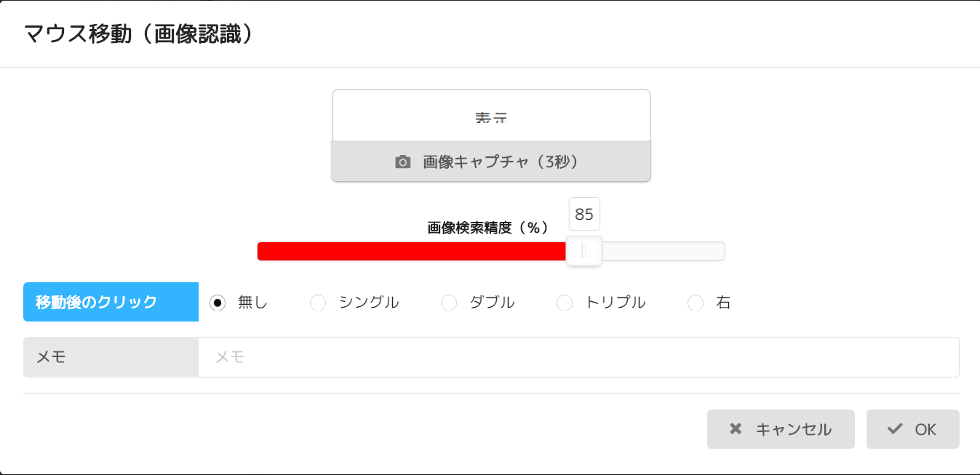Click the captured image preview showing 表示
Screen dimensions: 980x475
[491, 116]
